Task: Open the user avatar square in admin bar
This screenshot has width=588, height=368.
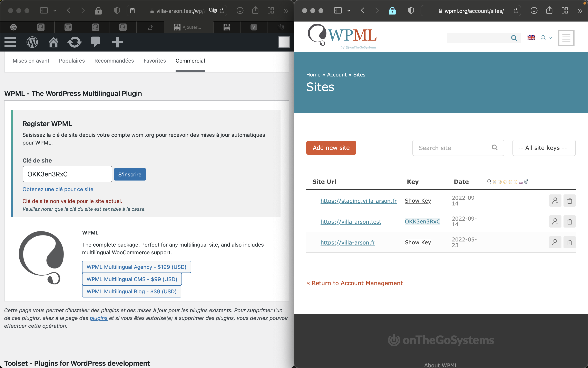Action: pyautogui.click(x=284, y=42)
